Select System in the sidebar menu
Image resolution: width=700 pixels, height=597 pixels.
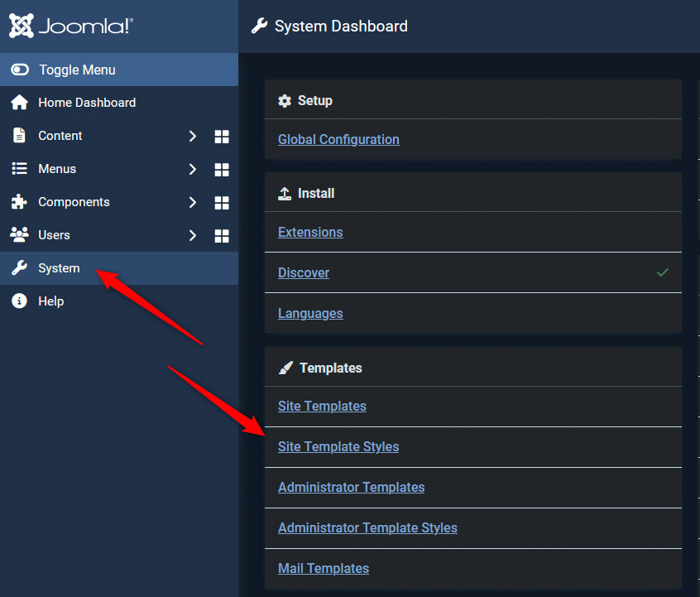point(60,267)
